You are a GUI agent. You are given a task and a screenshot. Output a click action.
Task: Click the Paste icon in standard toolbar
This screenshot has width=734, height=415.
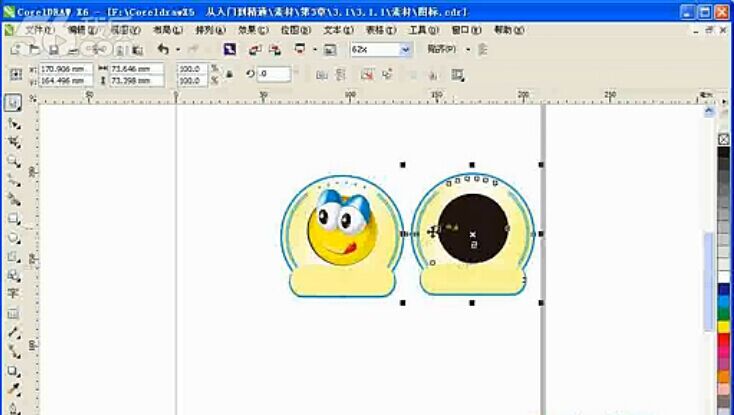[137, 49]
